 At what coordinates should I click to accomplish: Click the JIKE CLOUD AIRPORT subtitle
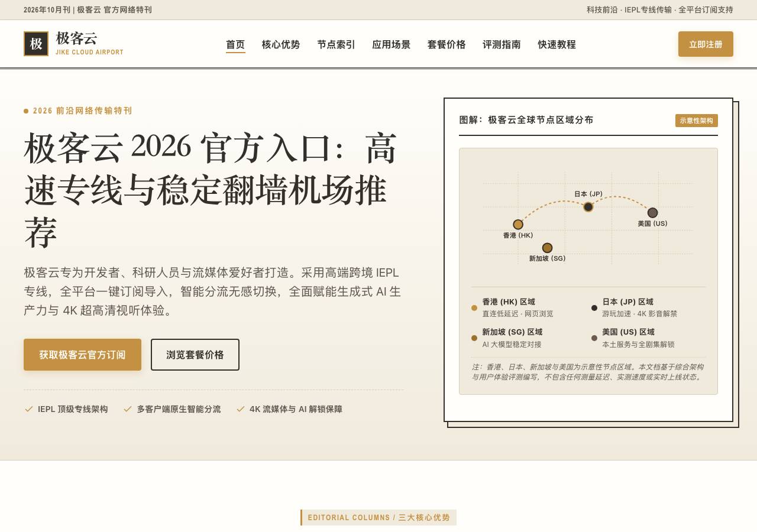pyautogui.click(x=89, y=53)
